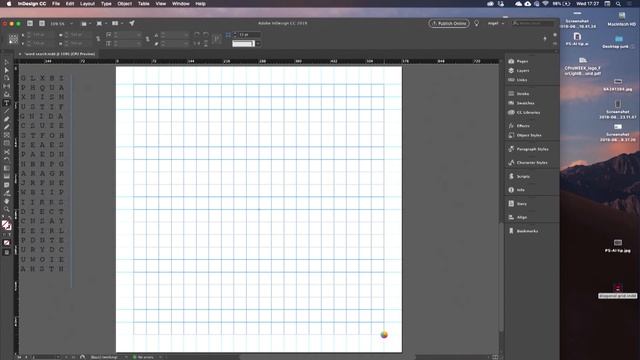
Task: Click the fill and stroke color swatch
Action: click(6, 225)
